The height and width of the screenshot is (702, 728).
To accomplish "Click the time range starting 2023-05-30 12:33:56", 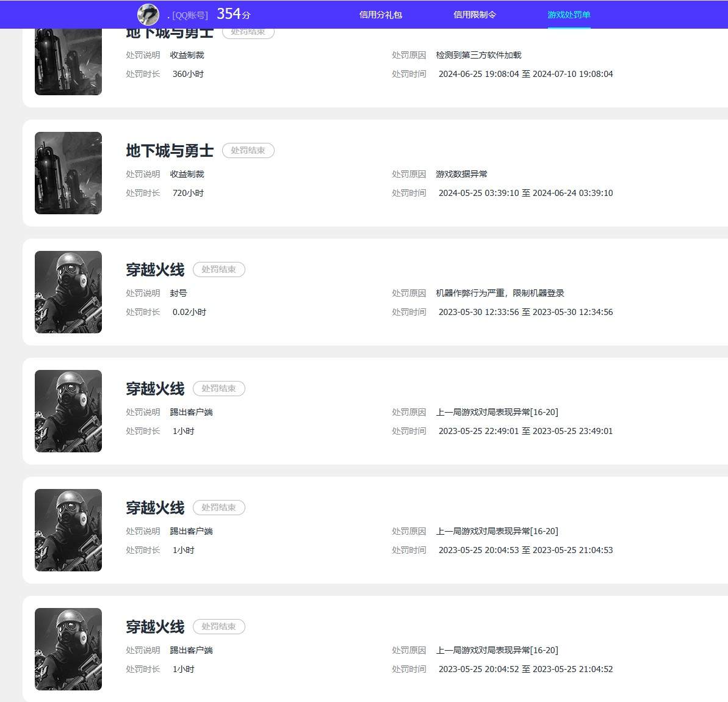I will [x=525, y=312].
